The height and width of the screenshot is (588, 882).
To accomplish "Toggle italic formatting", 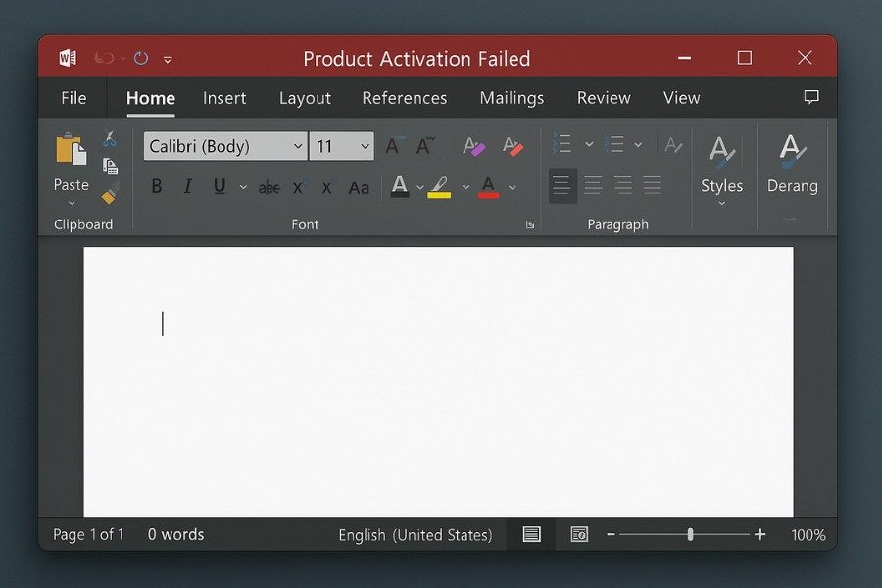I will 187,186.
